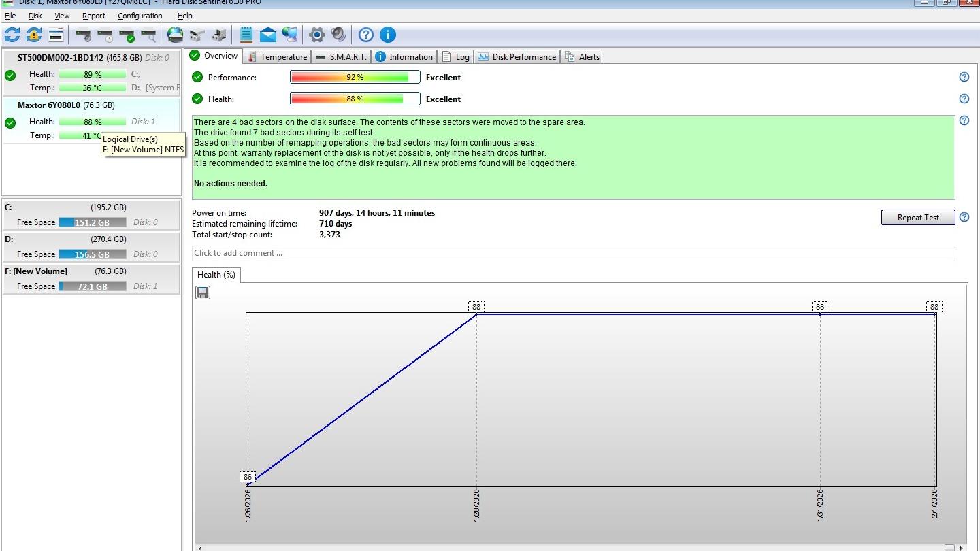
Task: Click the blue refresh arrows toolbar icon
Action: tap(12, 35)
